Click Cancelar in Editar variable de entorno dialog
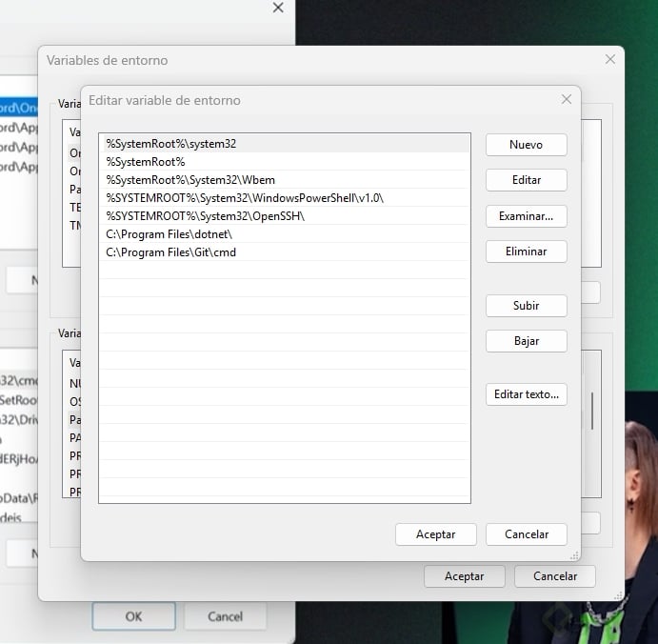Image resolution: width=658 pixels, height=644 pixels. coord(527,534)
